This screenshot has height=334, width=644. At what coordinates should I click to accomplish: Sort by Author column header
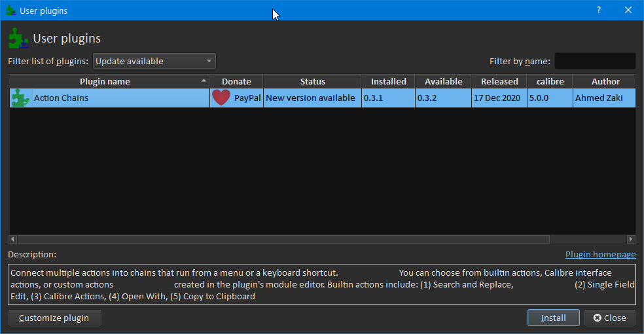605,81
